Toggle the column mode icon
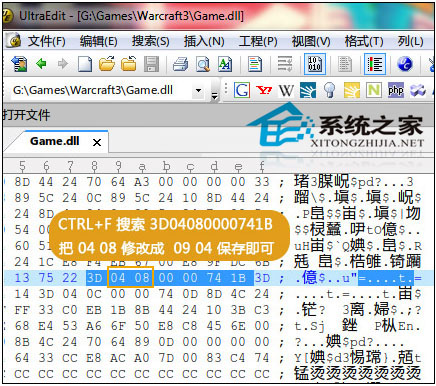This screenshot has width=436, height=386. pyautogui.click(x=375, y=64)
